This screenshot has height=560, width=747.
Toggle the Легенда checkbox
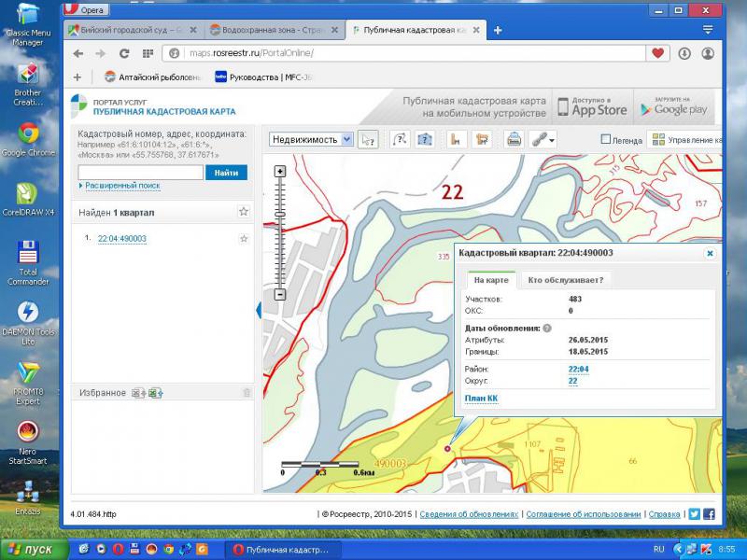point(606,140)
